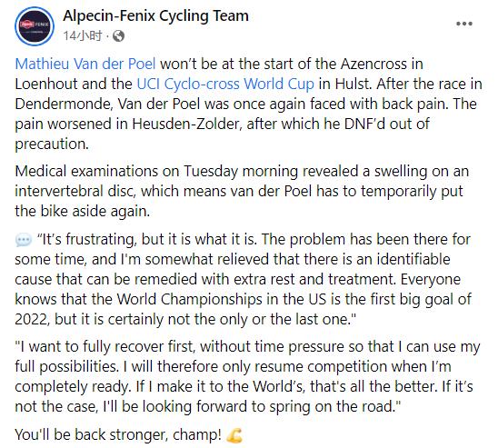Open the Mathieu Van der Poel tagged link
The height and width of the screenshot is (448, 498).
pyautogui.click(x=85, y=64)
